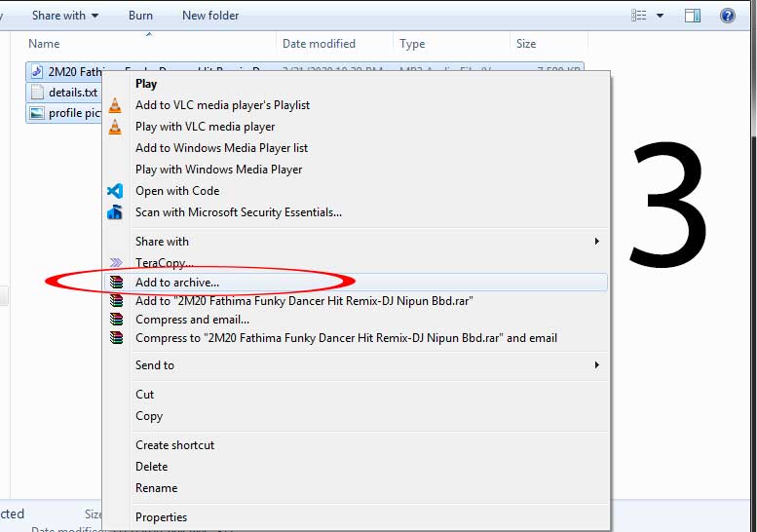Viewport: 757px width, 532px height.
Task: Select Copy from the context menu
Action: [x=149, y=416]
